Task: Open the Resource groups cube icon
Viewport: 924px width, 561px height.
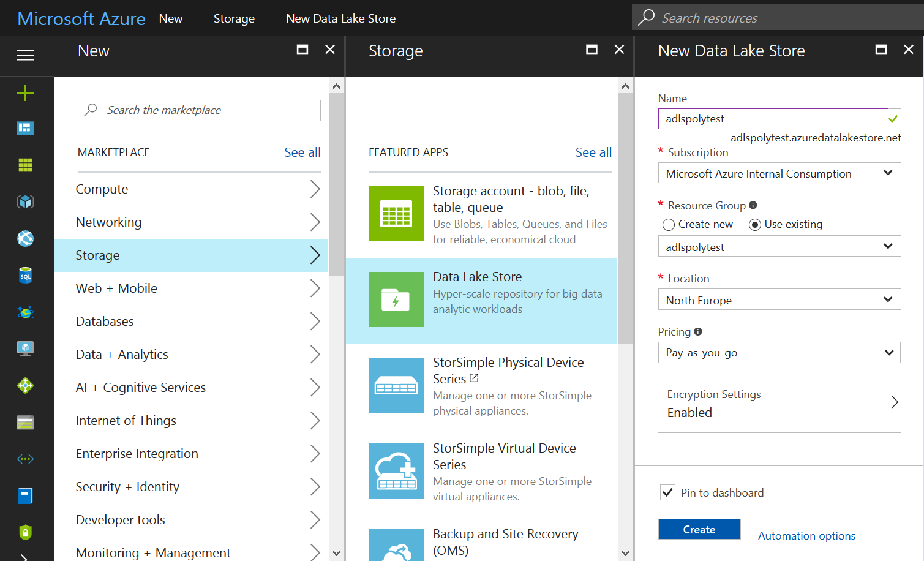Action: pos(25,201)
